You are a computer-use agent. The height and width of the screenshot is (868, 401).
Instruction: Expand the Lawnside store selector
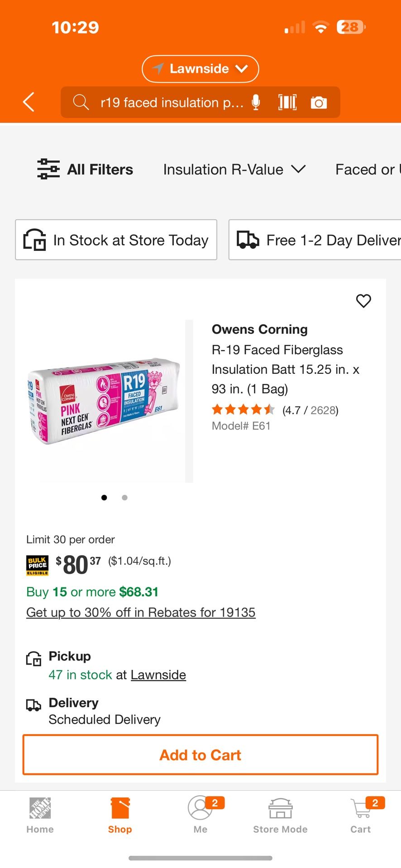click(x=200, y=69)
